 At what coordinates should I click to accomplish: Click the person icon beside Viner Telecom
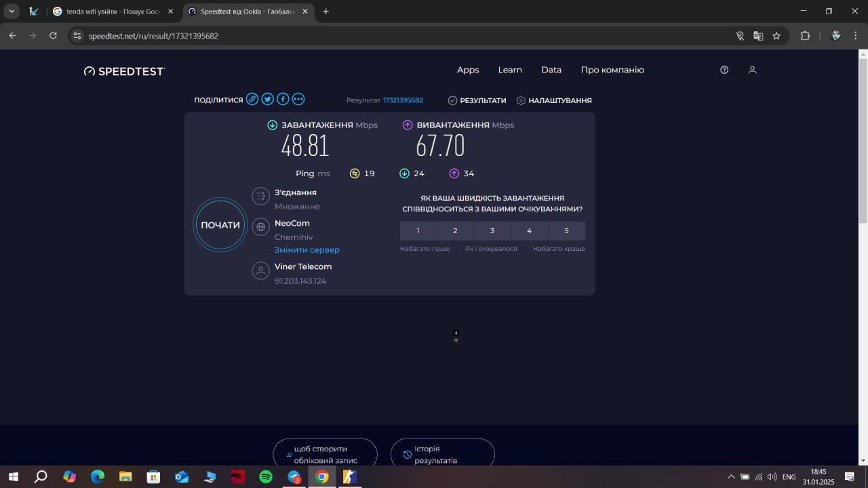coord(260,271)
